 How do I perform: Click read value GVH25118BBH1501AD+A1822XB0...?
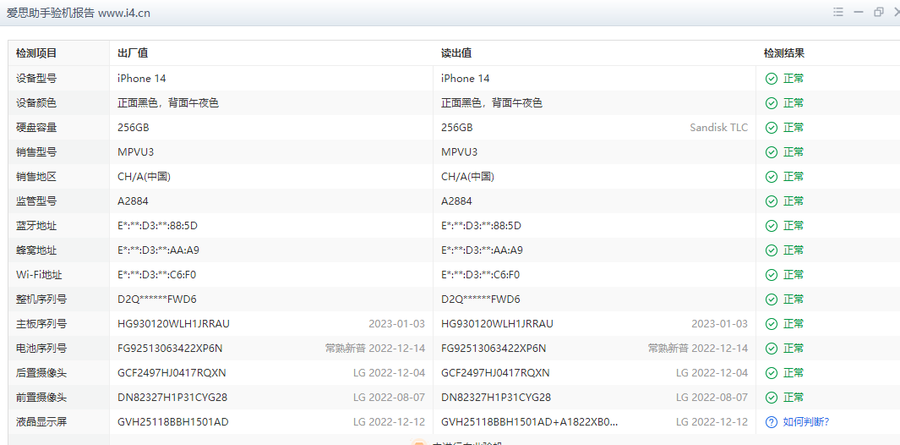coord(529,422)
